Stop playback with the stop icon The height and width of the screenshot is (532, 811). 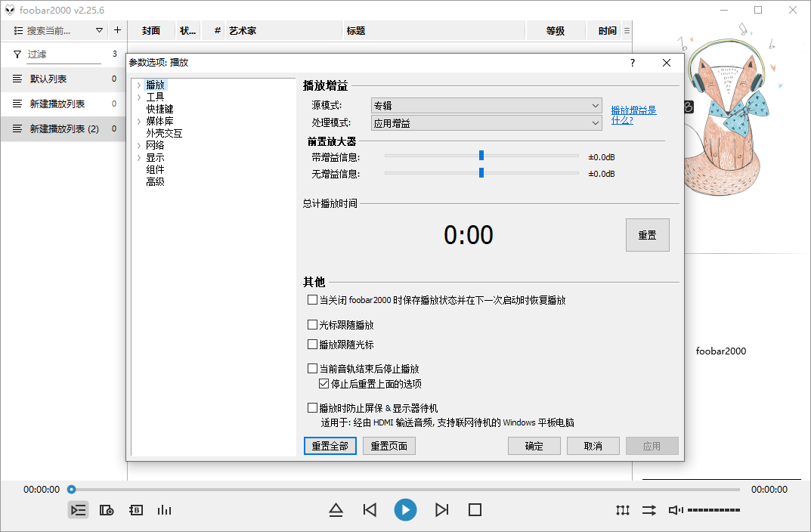[475, 510]
